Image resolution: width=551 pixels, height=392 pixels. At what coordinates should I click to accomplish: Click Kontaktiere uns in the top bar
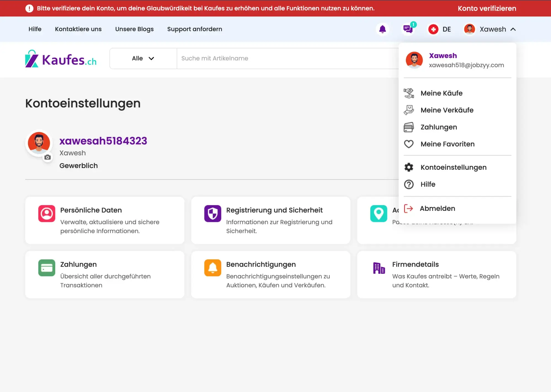(x=78, y=29)
